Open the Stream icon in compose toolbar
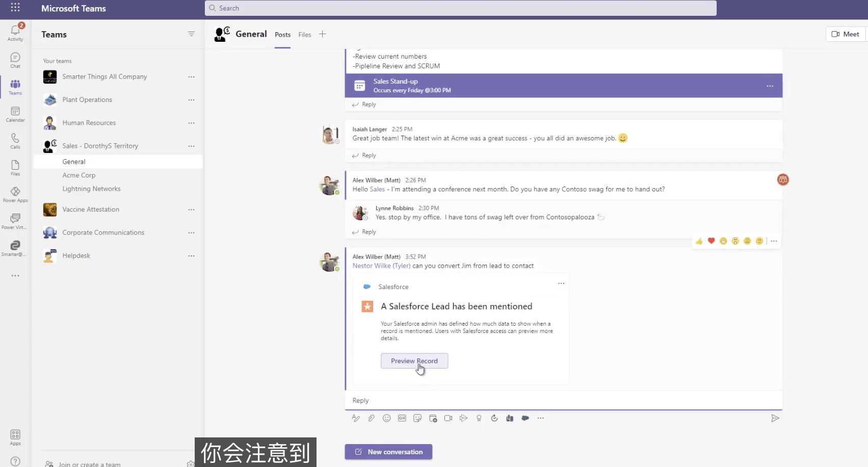The width and height of the screenshot is (868, 467). (x=463, y=418)
